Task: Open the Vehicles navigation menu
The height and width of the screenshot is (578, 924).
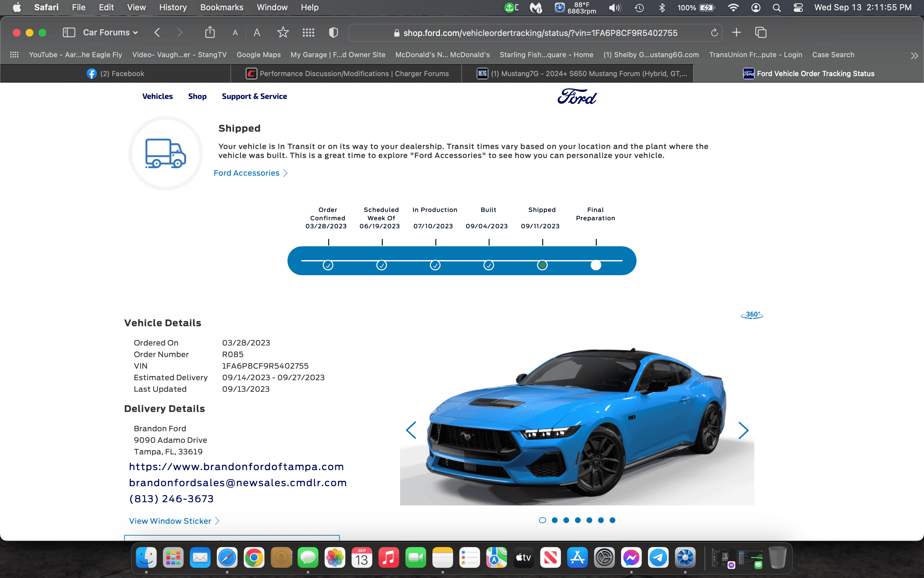Action: 157,96
